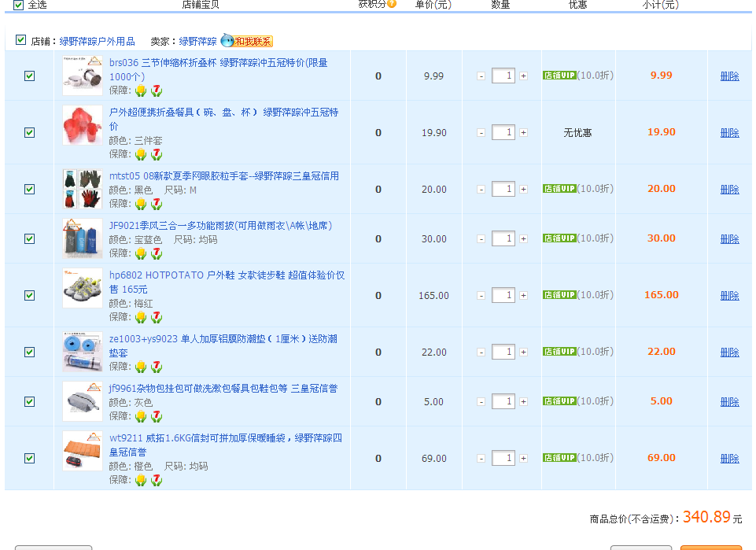Decrease quantity of jf9961 storage bag
Screen dimensions: 756x550
481,401
